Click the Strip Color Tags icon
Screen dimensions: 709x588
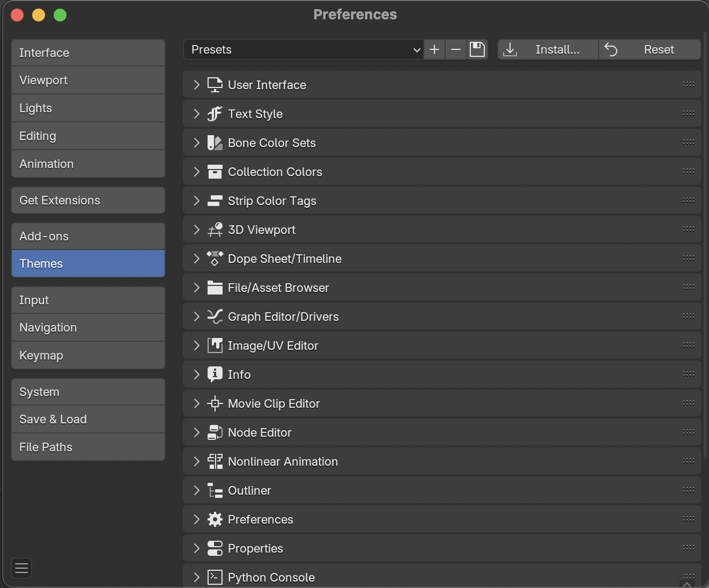(215, 201)
